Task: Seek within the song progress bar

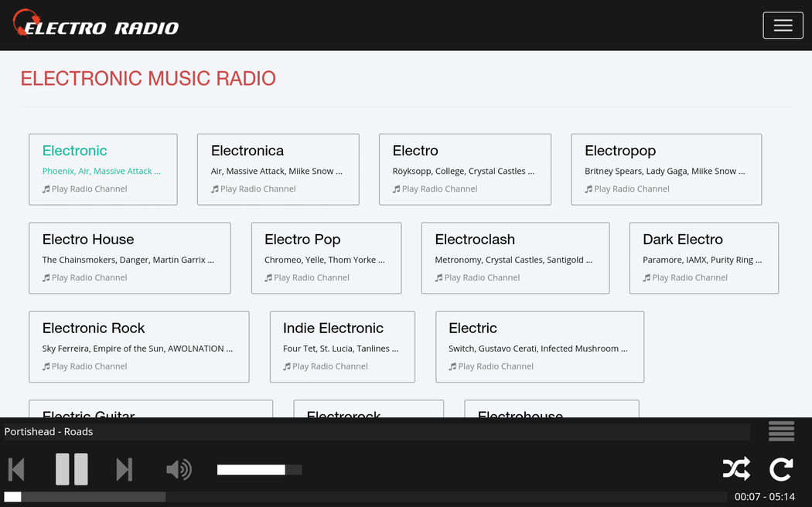Action: 365,497
